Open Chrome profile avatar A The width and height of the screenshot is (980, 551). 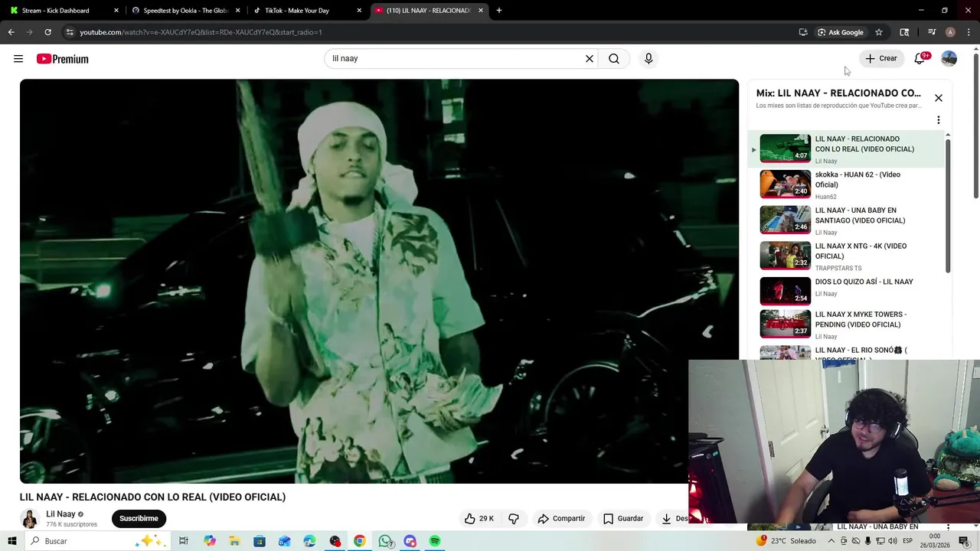click(x=950, y=32)
